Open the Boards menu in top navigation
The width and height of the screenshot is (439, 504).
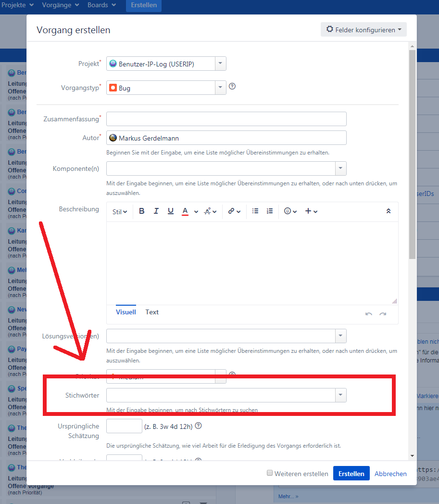pos(101,5)
